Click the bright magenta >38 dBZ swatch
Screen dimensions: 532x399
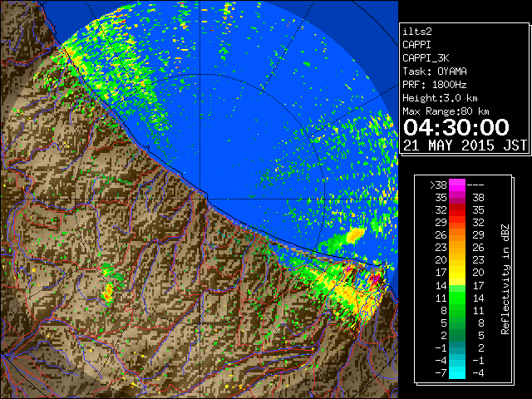(457, 185)
